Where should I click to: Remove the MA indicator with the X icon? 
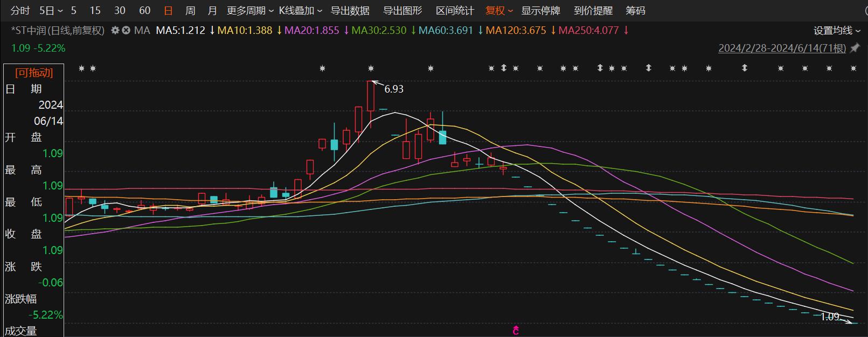tap(126, 31)
